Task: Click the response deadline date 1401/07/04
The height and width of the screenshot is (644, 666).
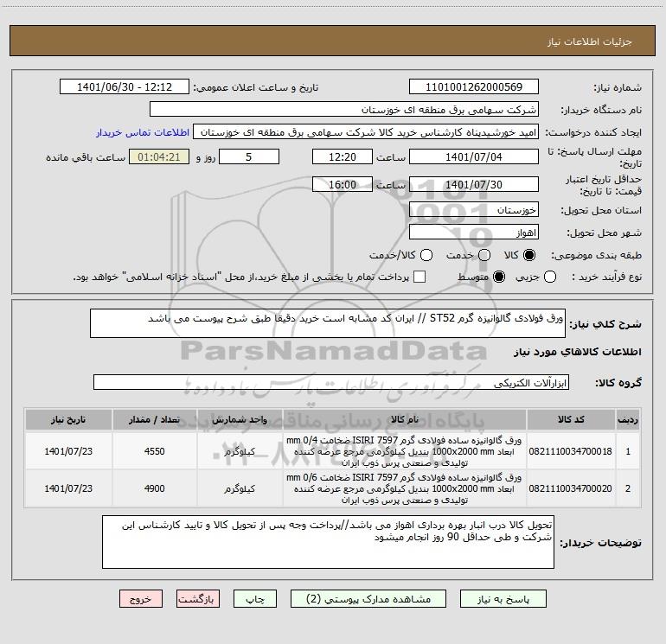Action: click(x=474, y=156)
